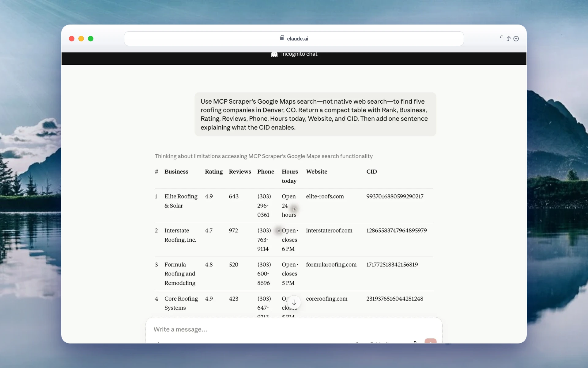
Task: Click the browser window's red close button
Action: tap(72, 39)
